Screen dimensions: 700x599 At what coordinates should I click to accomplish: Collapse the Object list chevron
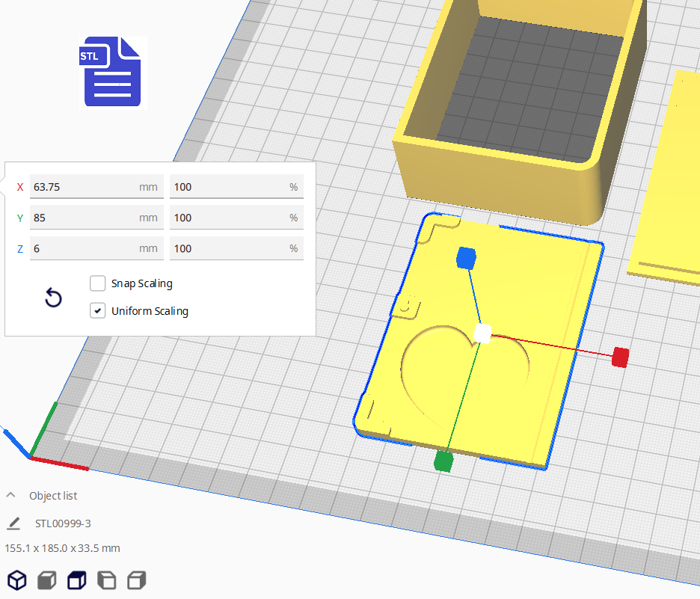11,495
